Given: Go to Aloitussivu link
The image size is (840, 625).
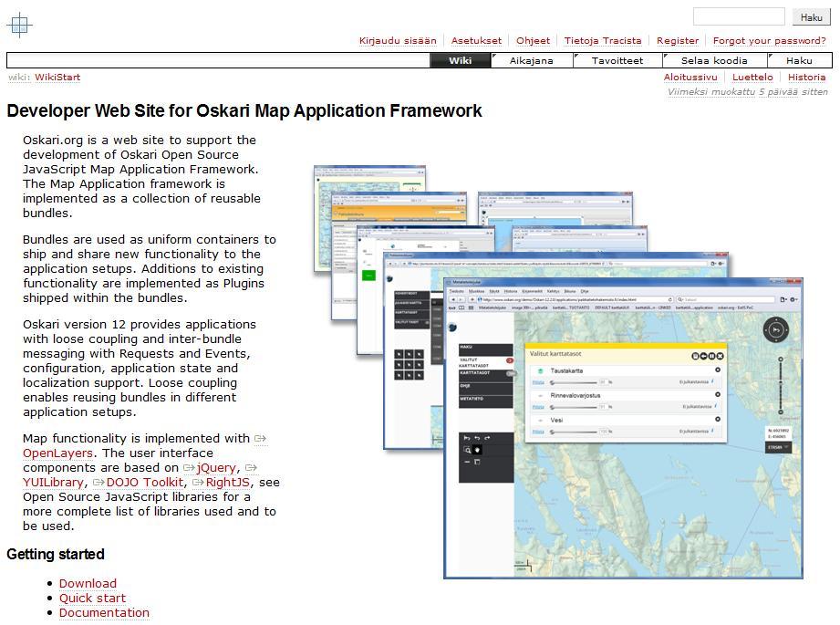Looking at the screenshot, I should click(x=690, y=78).
